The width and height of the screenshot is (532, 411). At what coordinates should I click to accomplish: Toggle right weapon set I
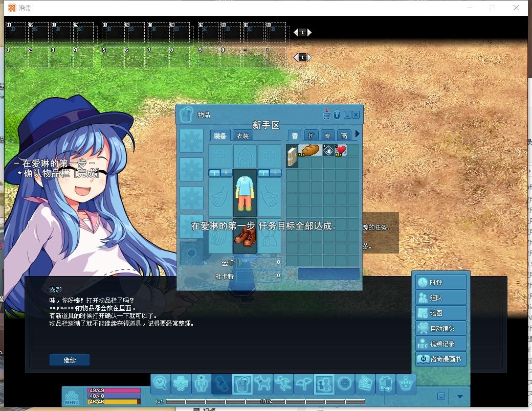tap(263, 173)
